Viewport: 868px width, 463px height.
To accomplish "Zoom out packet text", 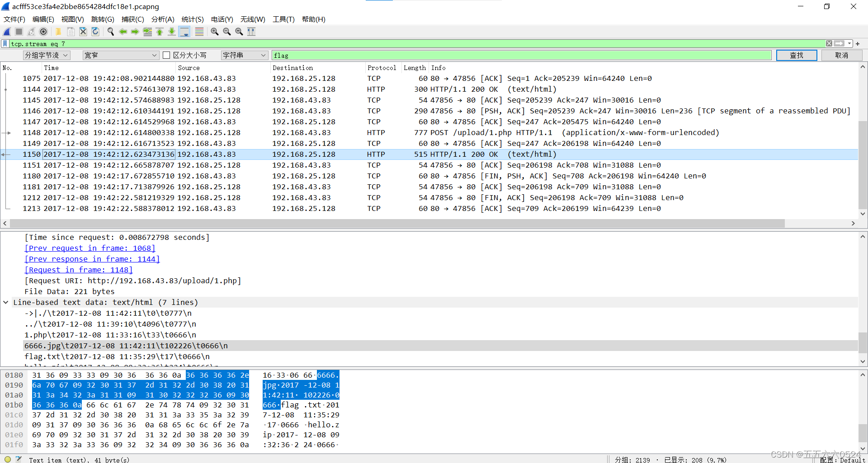I will pyautogui.click(x=226, y=32).
